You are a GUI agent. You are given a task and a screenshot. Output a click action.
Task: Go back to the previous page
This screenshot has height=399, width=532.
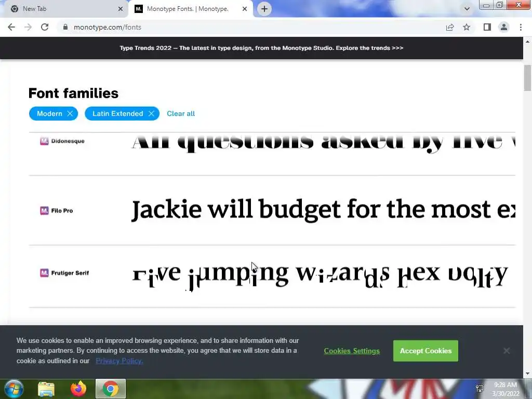[x=11, y=27]
